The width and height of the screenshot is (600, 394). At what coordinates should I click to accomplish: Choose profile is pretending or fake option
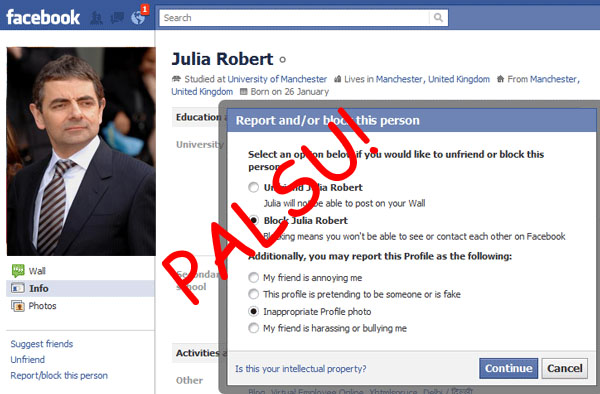click(253, 294)
